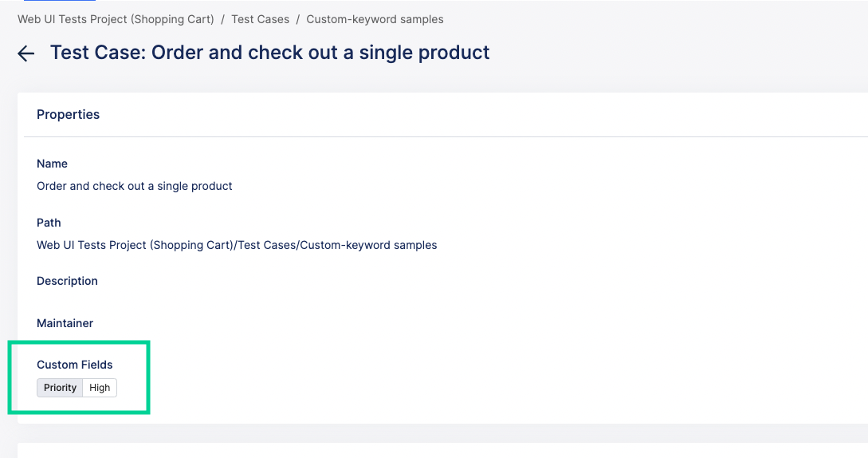868x458 pixels.
Task: Click the slash separator before Custom-keyword samples
Action: pyautogui.click(x=298, y=19)
